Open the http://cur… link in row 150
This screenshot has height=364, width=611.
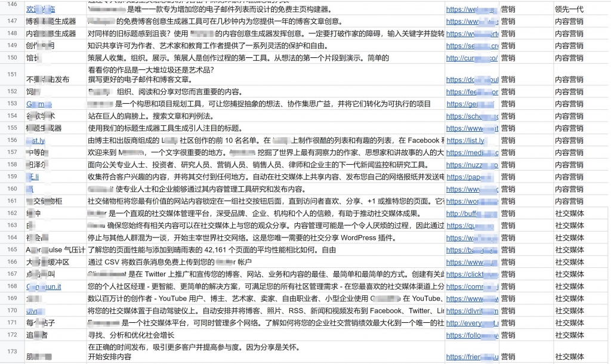tap(472, 58)
